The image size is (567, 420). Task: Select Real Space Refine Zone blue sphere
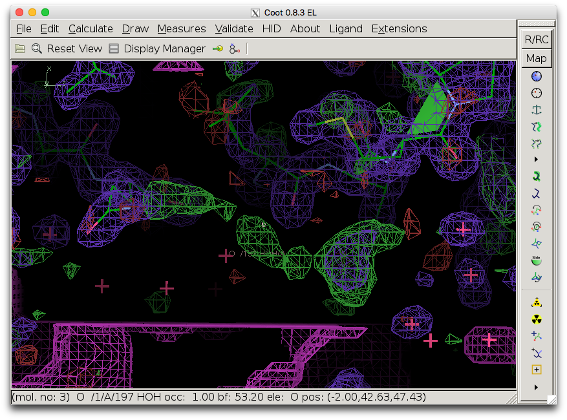[536, 76]
